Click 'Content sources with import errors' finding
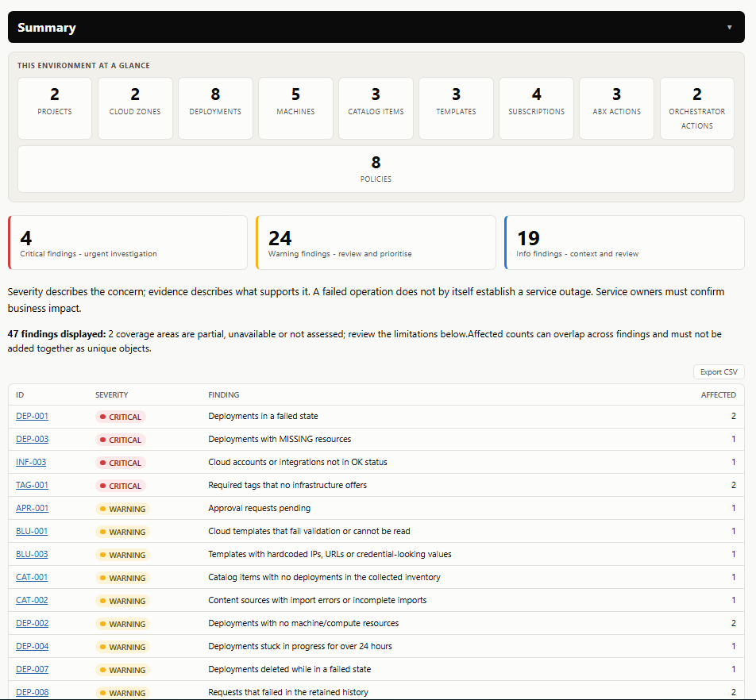Screen dimensions: 756x700 click(x=318, y=600)
